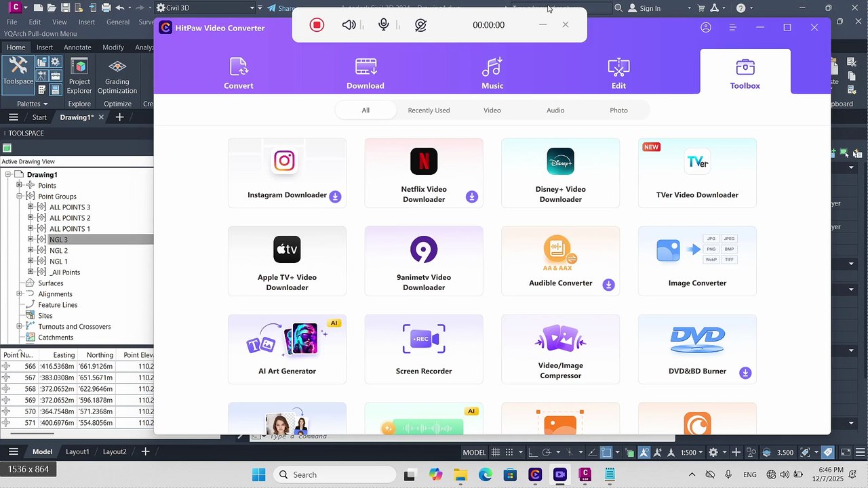Image resolution: width=868 pixels, height=488 pixels.
Task: Open HitPaw hamburger menu
Action: [732, 28]
